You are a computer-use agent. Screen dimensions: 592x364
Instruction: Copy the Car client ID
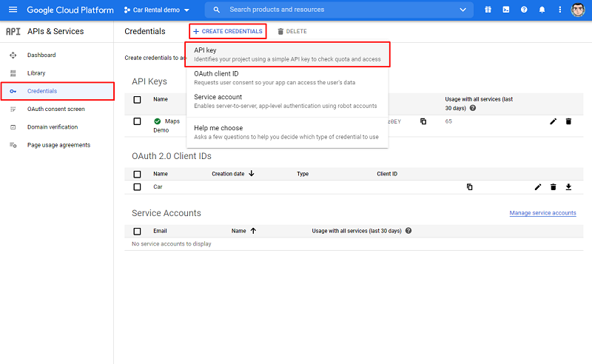click(470, 187)
